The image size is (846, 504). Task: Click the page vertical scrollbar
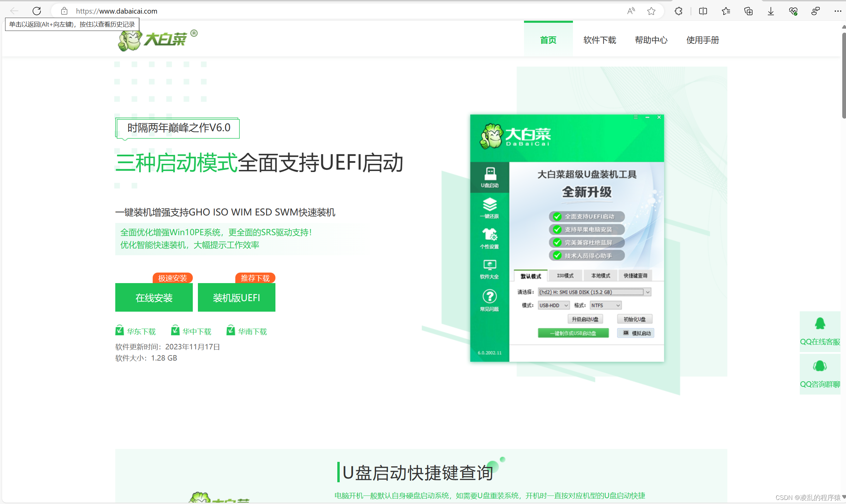843,75
